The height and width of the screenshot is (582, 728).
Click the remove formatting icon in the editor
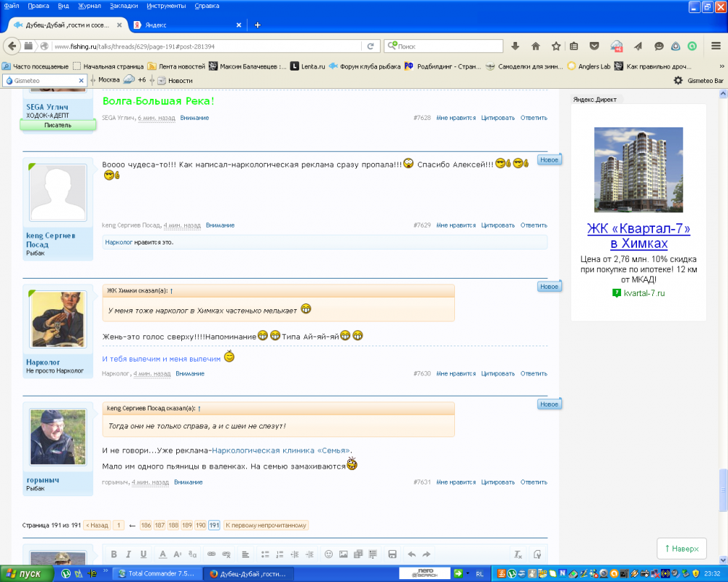tap(518, 554)
